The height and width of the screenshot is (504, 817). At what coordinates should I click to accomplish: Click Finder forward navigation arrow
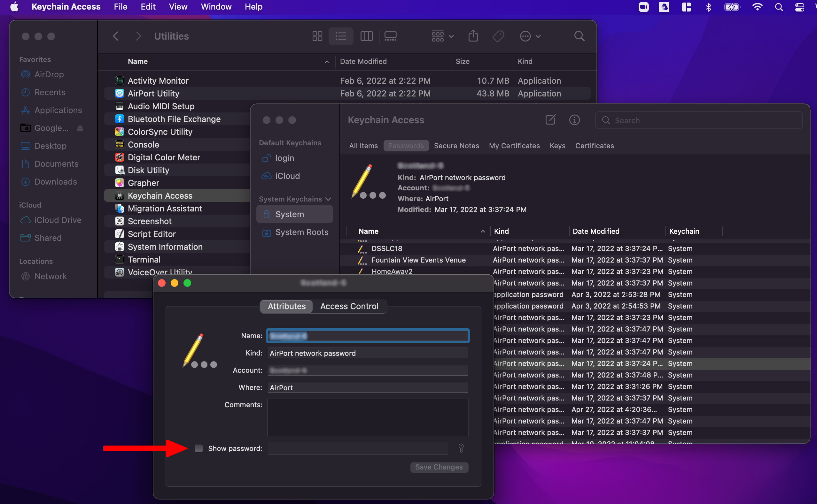tap(138, 36)
